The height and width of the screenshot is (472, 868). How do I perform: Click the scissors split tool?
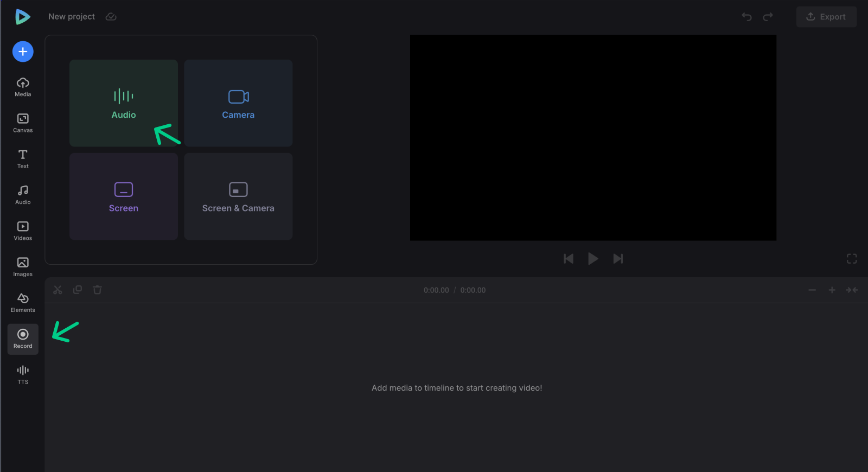58,290
